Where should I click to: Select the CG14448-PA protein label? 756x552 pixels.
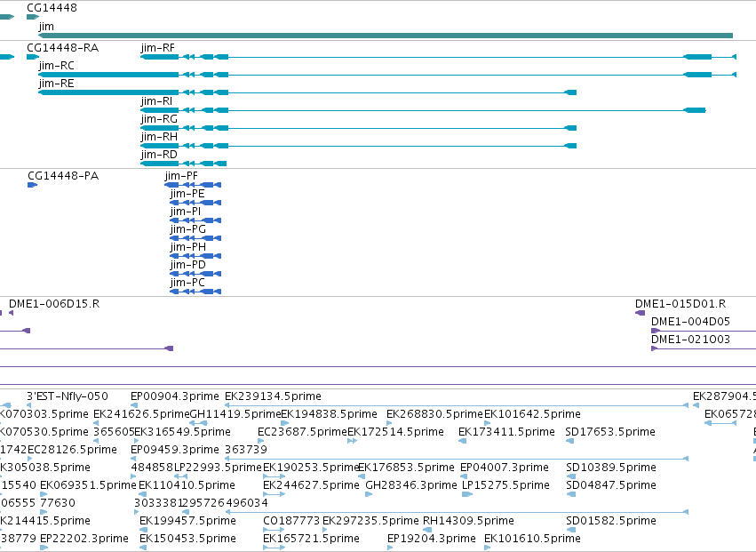pyautogui.click(x=63, y=176)
